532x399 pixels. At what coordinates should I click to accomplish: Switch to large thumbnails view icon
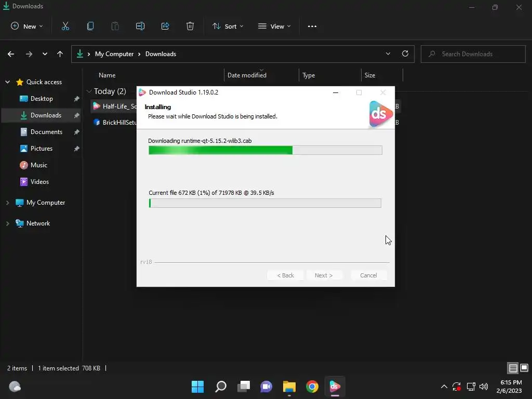(524, 368)
